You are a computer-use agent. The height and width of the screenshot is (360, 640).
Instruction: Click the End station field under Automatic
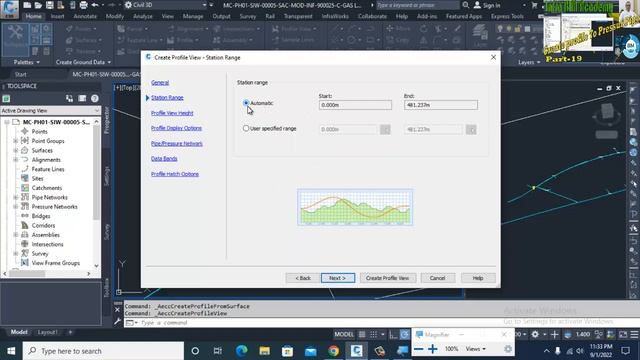pos(440,105)
